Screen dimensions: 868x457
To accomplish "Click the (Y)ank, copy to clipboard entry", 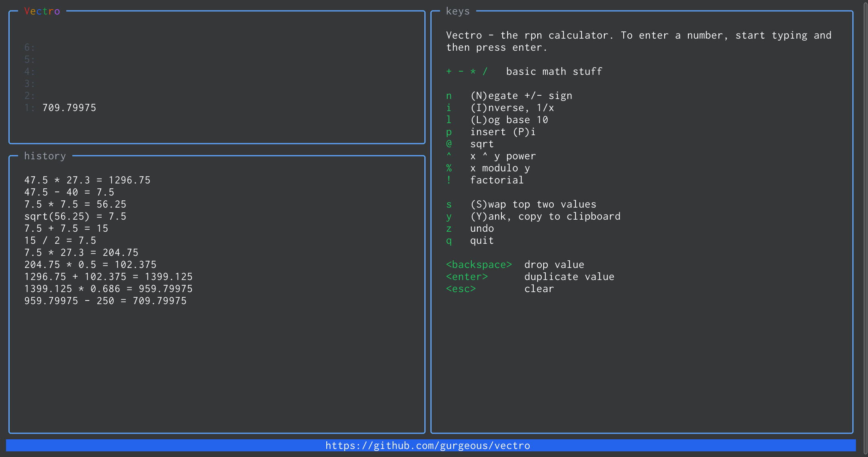I will 545,216.
